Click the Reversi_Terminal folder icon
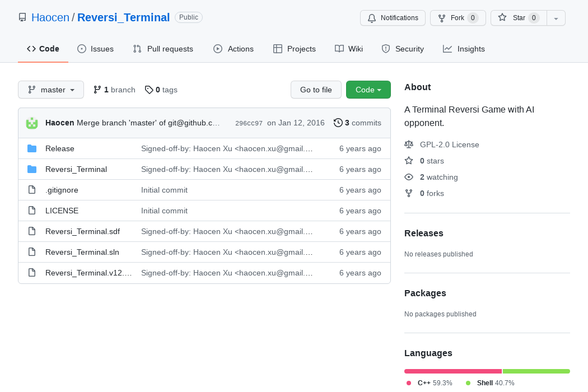This screenshot has width=588, height=392. coord(32,169)
